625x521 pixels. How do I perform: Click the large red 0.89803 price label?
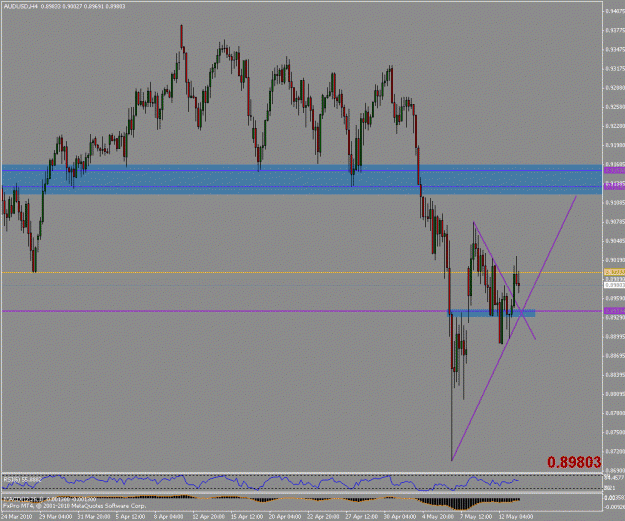click(574, 462)
